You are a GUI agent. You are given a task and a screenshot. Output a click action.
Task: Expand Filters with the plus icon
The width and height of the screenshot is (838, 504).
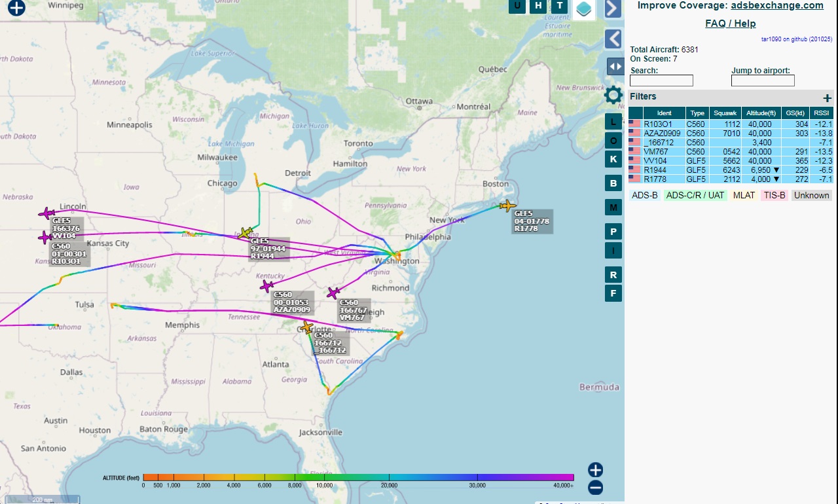pyautogui.click(x=828, y=98)
